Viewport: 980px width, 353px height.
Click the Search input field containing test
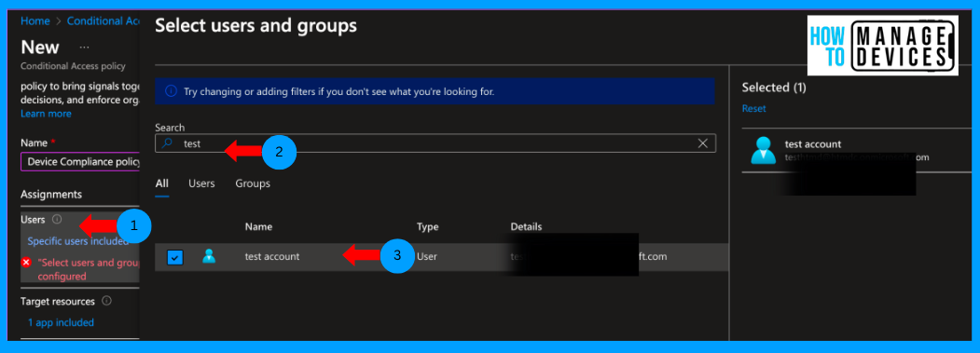click(x=435, y=143)
